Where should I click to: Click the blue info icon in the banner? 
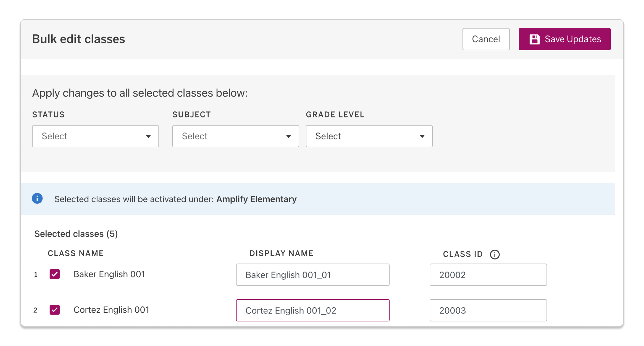point(37,199)
